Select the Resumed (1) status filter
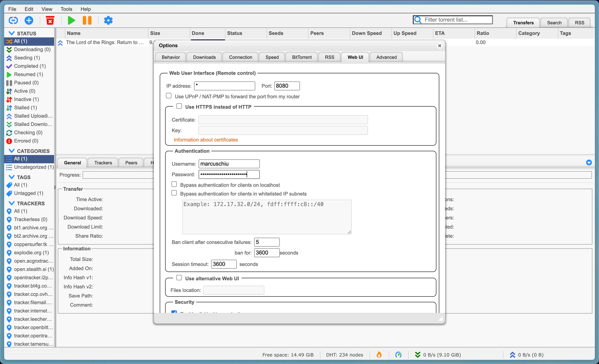599x364 pixels. (29, 74)
